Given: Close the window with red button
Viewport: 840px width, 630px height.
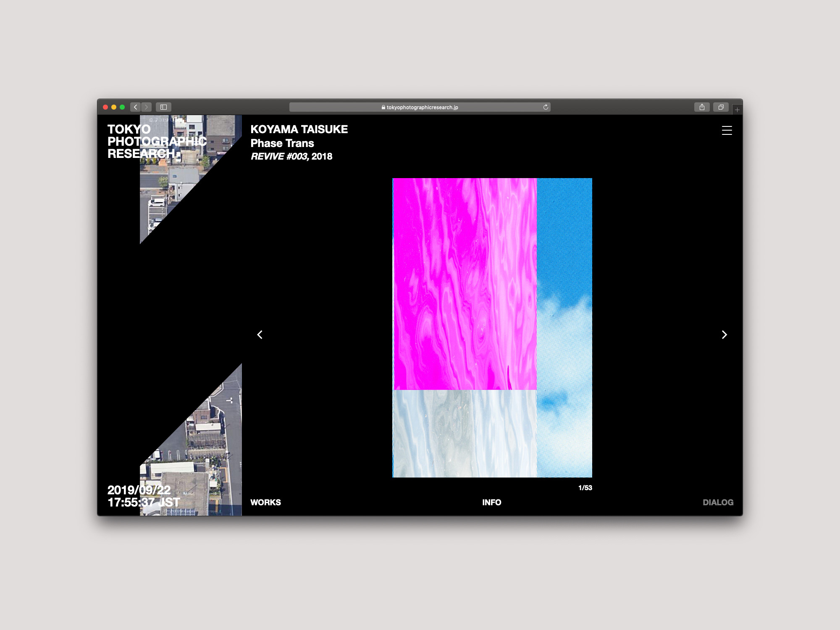Looking at the screenshot, I should [x=105, y=107].
